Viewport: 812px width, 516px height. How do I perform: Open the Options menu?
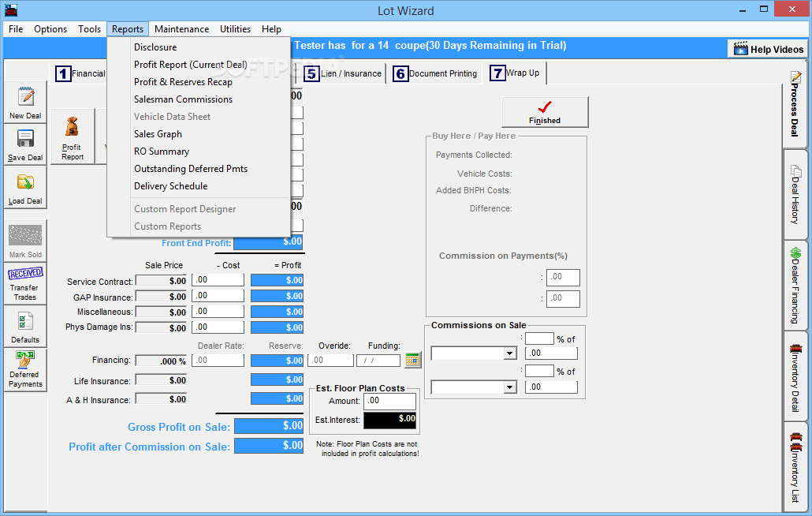click(x=50, y=29)
